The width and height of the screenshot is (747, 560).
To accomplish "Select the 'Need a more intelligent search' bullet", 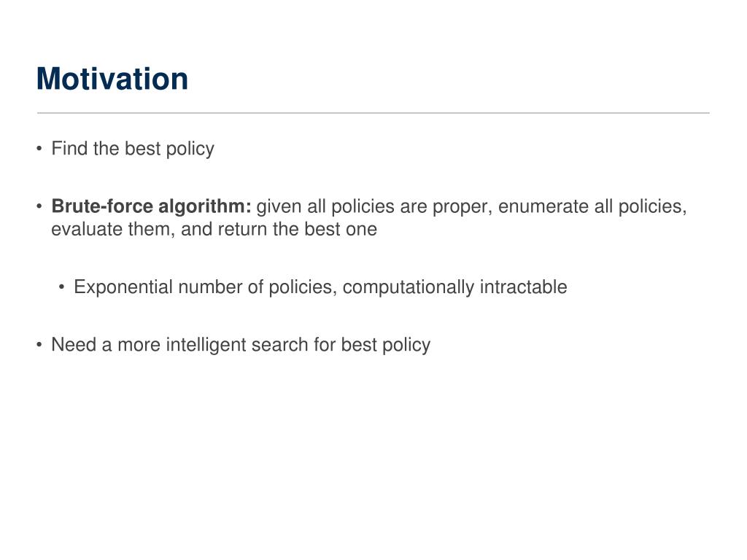I will click(241, 345).
